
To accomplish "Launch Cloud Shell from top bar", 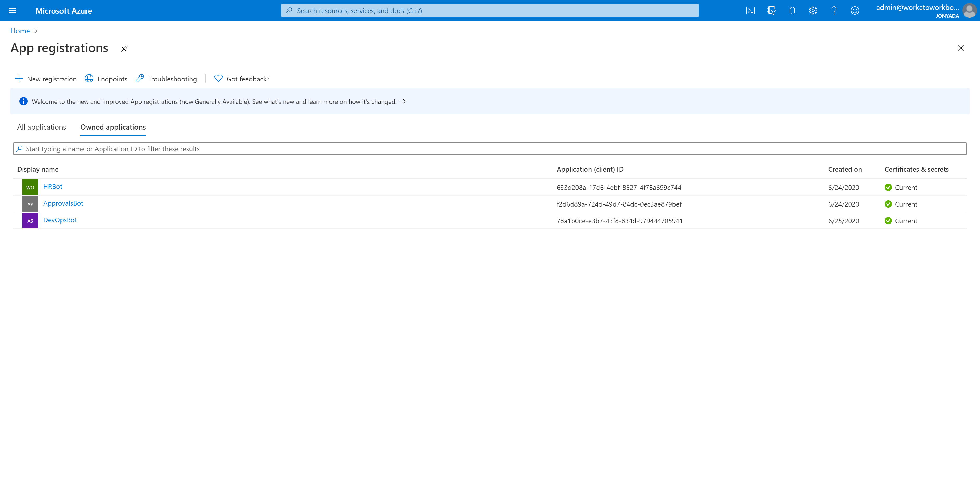I will coord(750,11).
